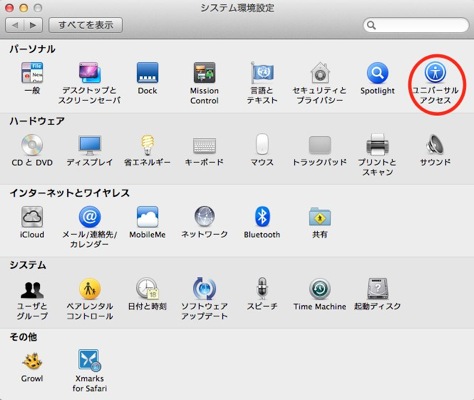Minimize the window with yellow button

(24, 8)
